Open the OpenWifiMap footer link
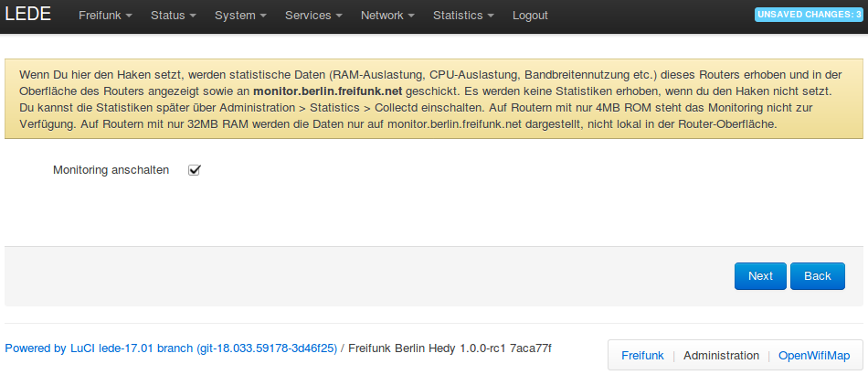Viewport: 868px width, 375px height. coord(813,355)
